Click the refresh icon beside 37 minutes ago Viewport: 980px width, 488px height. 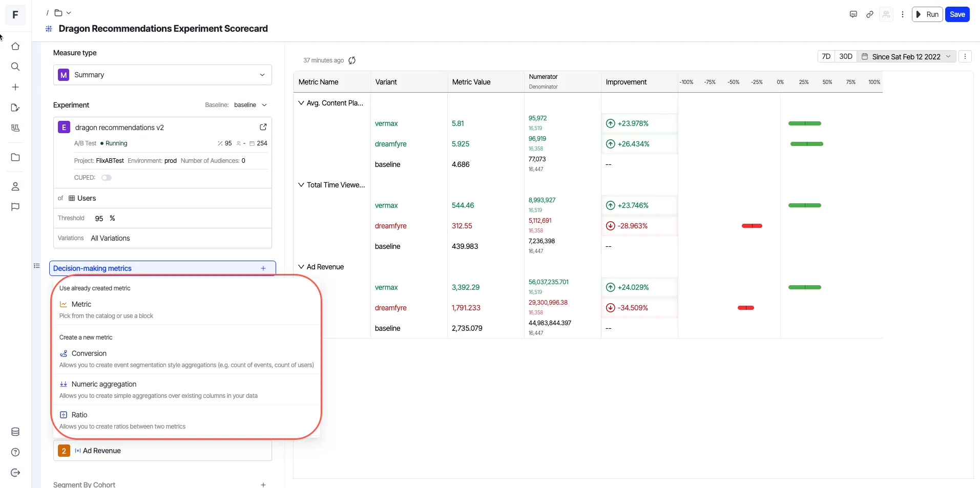pyautogui.click(x=352, y=60)
